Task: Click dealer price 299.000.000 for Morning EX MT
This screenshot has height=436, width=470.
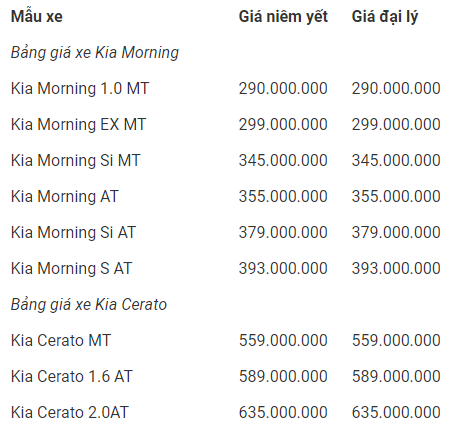Action: [396, 125]
